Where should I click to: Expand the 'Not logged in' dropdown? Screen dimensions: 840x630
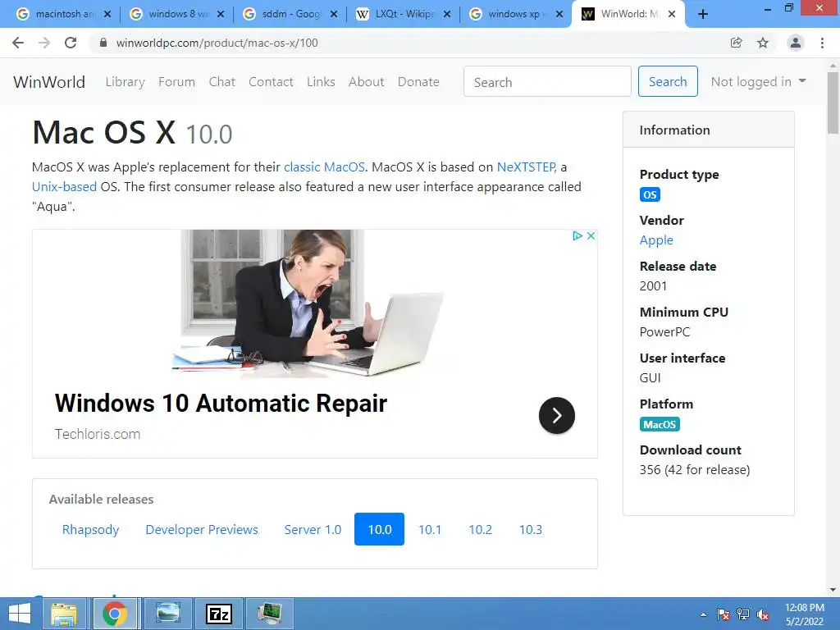758,81
